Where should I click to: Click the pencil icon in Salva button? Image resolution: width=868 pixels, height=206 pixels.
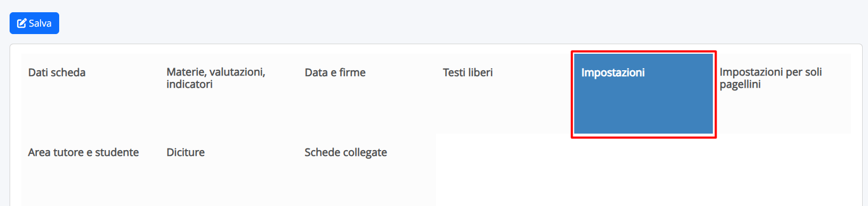(x=22, y=23)
